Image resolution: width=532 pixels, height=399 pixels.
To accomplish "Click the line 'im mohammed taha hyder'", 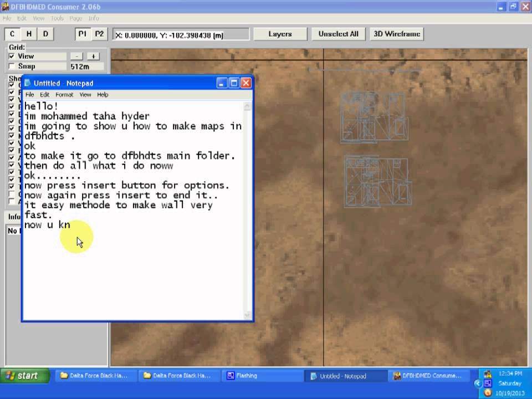I will 87,116.
